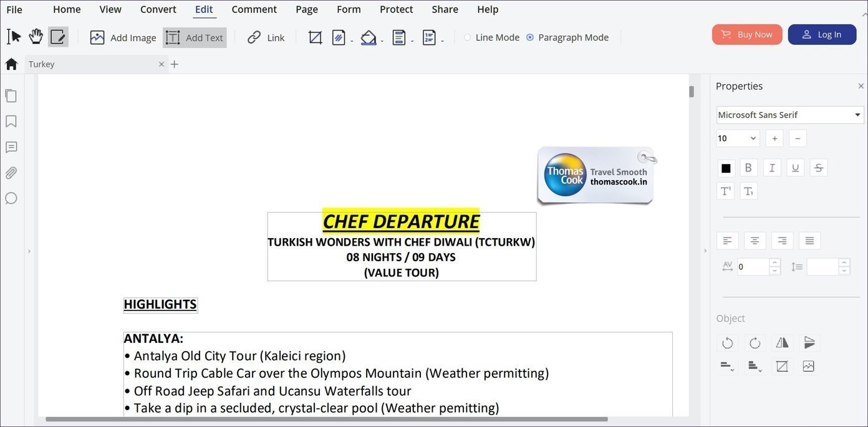
Task: Open the Convert tab
Action: point(158,9)
